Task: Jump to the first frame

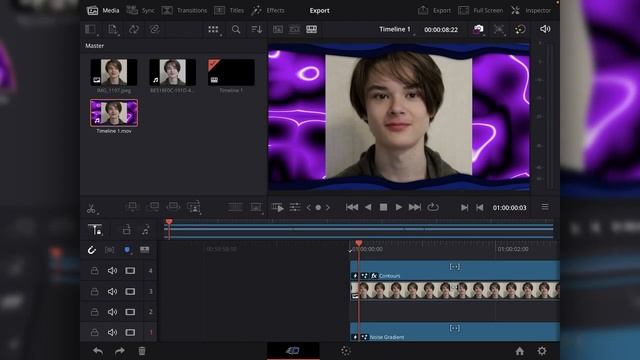Action: pyautogui.click(x=352, y=207)
